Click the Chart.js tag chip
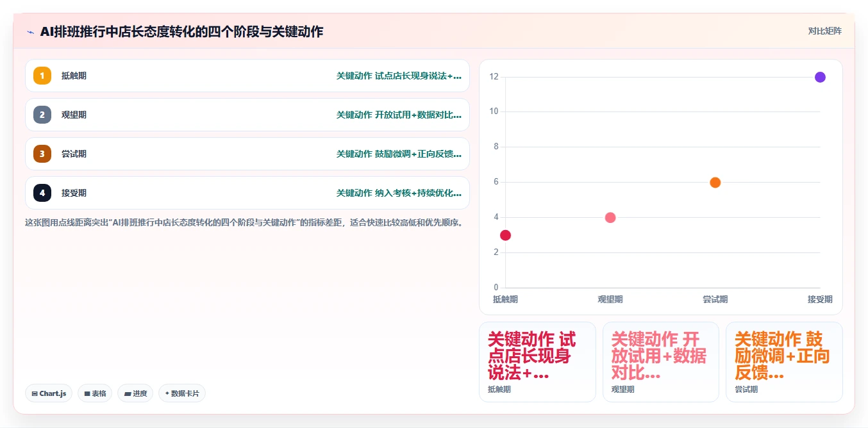 pyautogui.click(x=49, y=393)
